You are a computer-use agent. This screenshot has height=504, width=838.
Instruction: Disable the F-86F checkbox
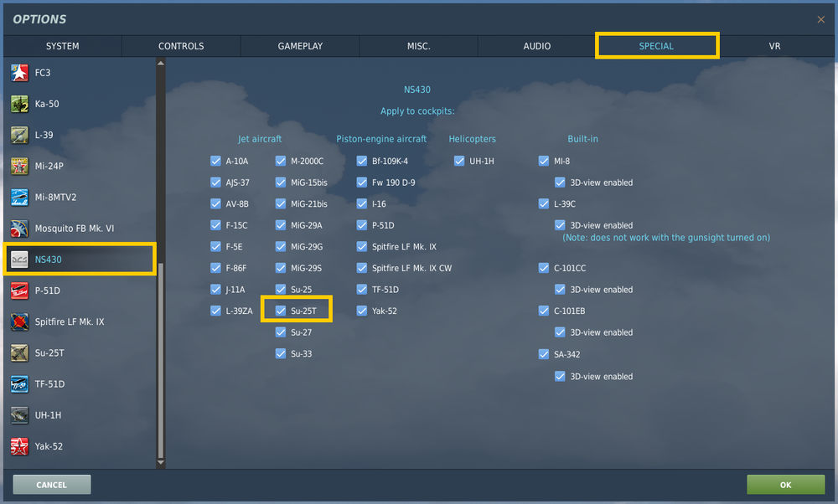[x=216, y=267]
